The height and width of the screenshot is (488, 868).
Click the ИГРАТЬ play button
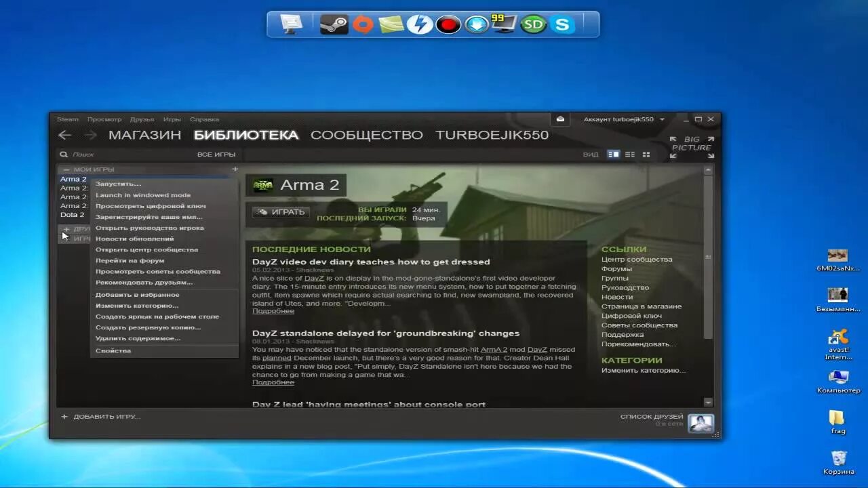click(x=281, y=212)
